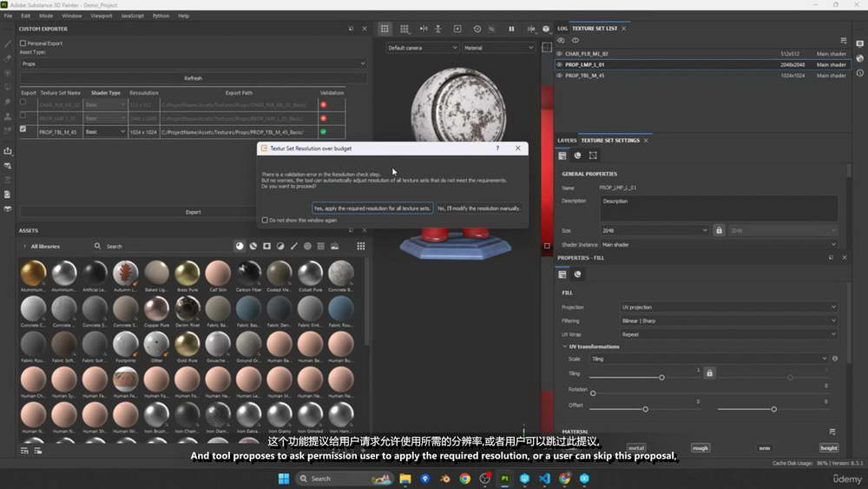Check export for first CHAR texture set row
This screenshot has height=489, width=868.
[x=23, y=102]
